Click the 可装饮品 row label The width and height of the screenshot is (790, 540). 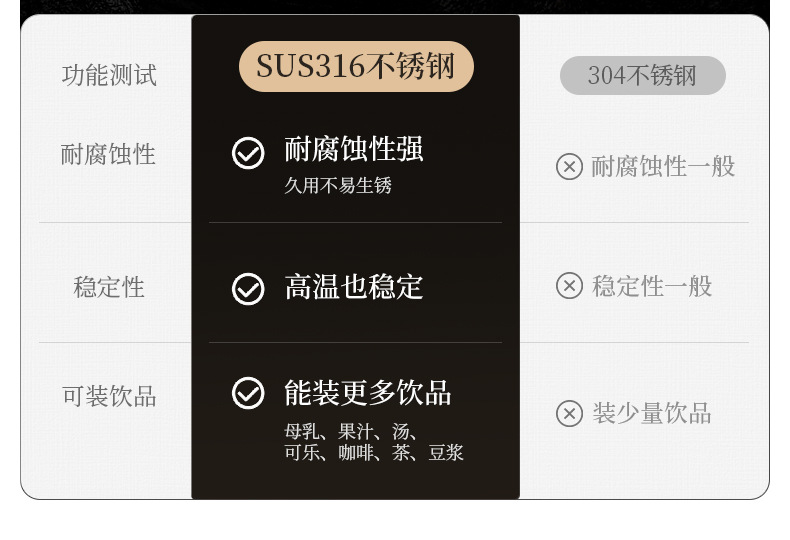pyautogui.click(x=109, y=397)
